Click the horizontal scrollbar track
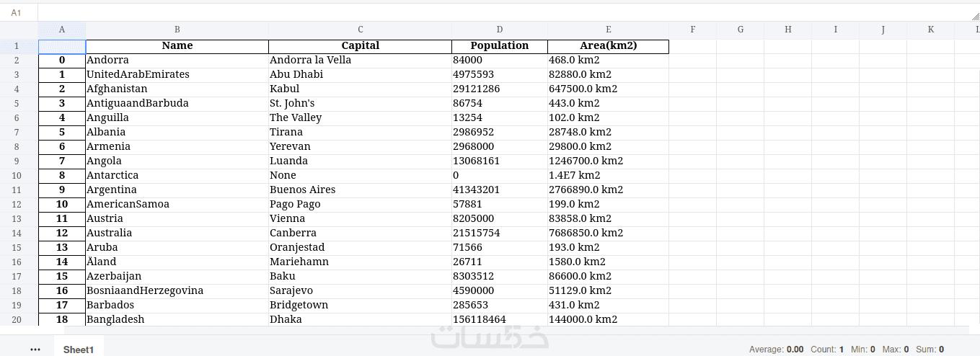This screenshot has height=356, width=980. 505,330
